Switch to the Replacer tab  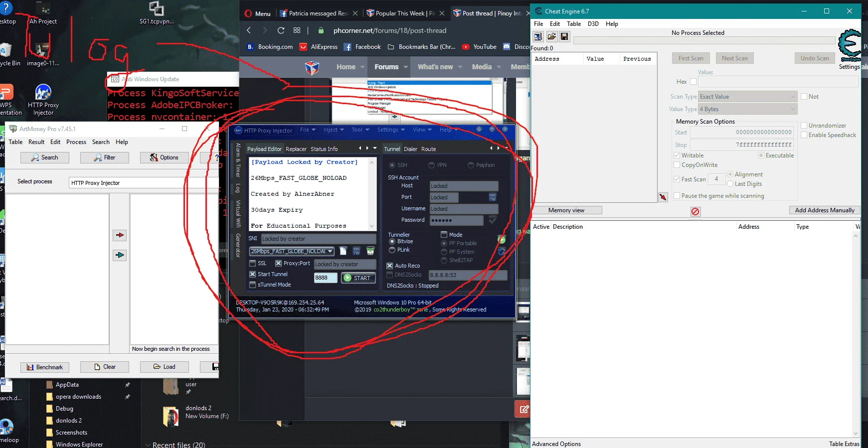[296, 149]
